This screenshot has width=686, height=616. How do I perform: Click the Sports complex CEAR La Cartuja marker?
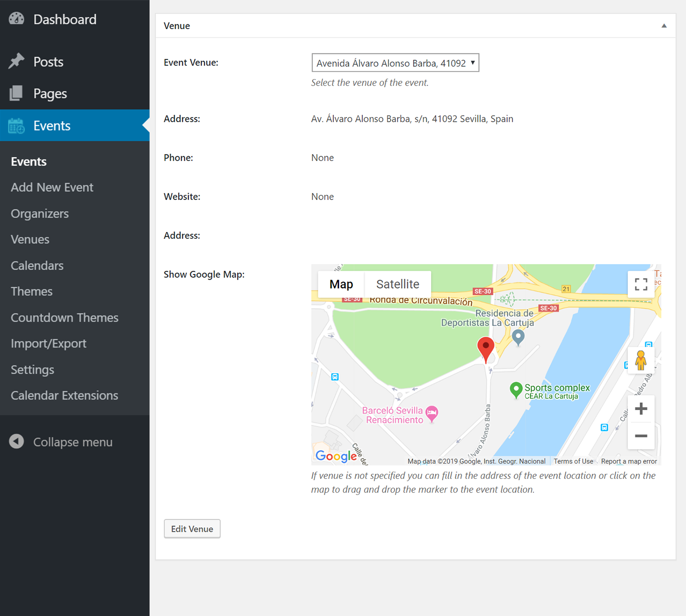516,390
